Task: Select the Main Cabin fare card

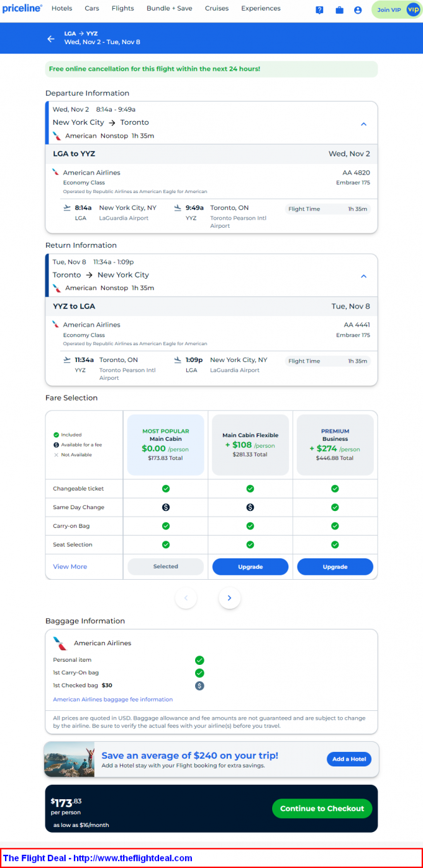Action: (165, 445)
